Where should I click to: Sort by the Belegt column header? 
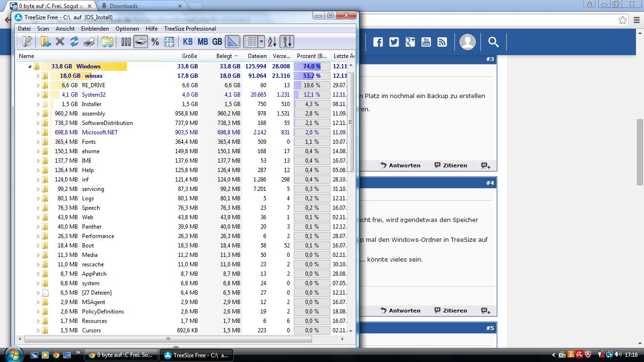[x=221, y=56]
